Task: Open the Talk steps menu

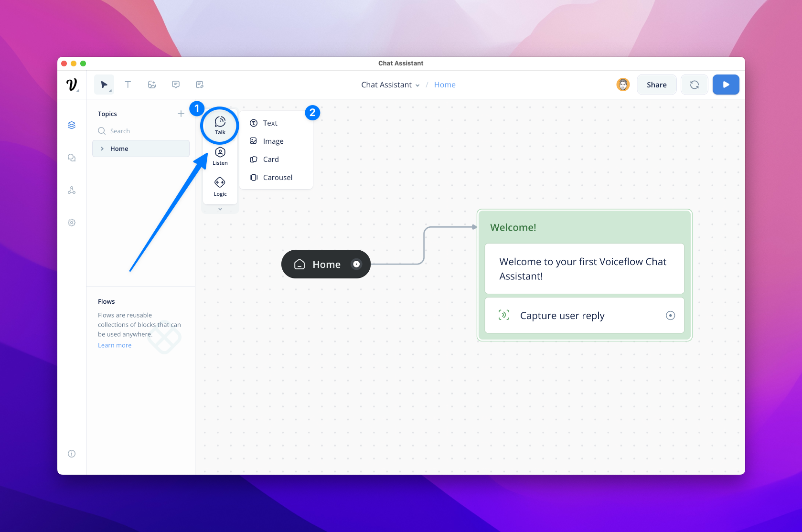Action: (220, 126)
